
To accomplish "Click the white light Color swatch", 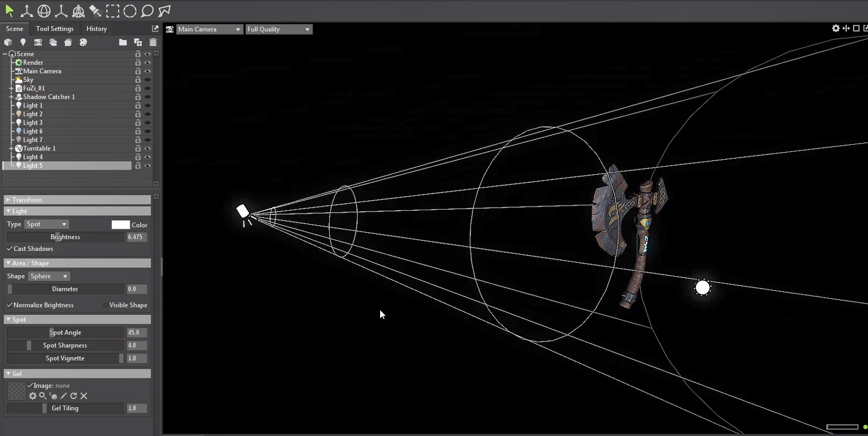I will pos(121,225).
